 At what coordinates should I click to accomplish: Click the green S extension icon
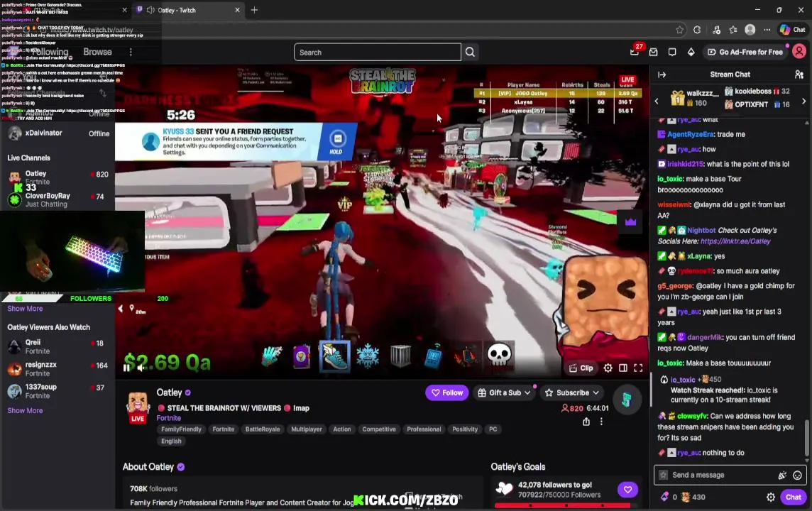(x=627, y=400)
